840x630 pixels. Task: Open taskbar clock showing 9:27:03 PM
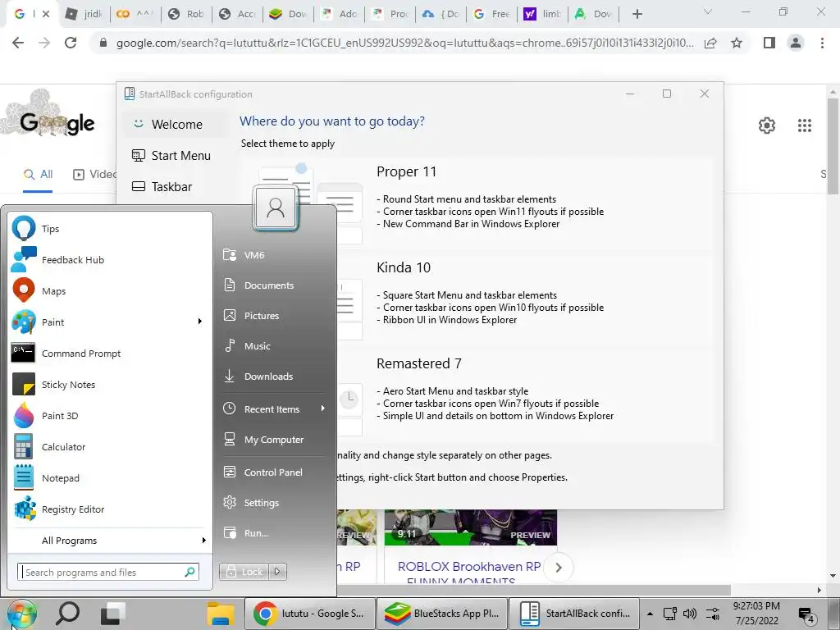pos(756,614)
